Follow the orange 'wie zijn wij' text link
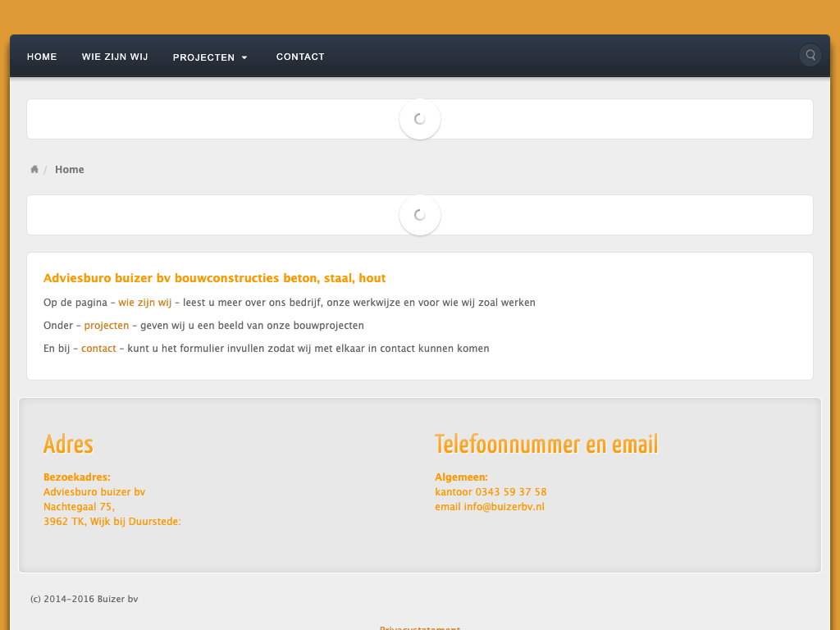The image size is (840, 630). (x=145, y=303)
